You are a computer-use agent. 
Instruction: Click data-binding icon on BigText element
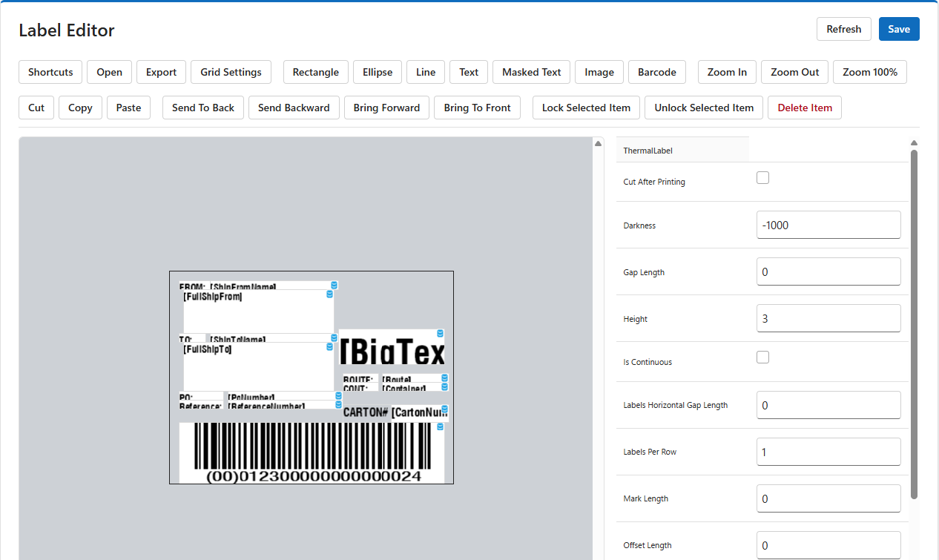[440, 333]
